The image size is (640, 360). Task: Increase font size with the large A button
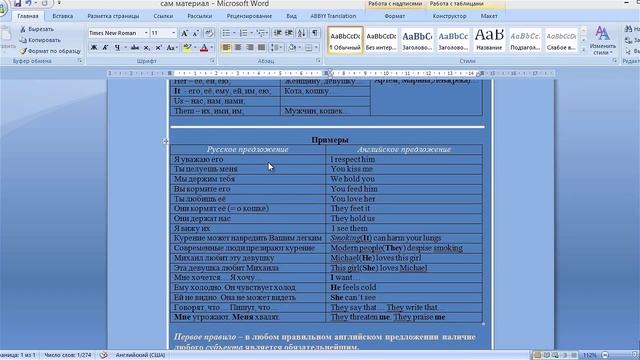click(x=184, y=33)
